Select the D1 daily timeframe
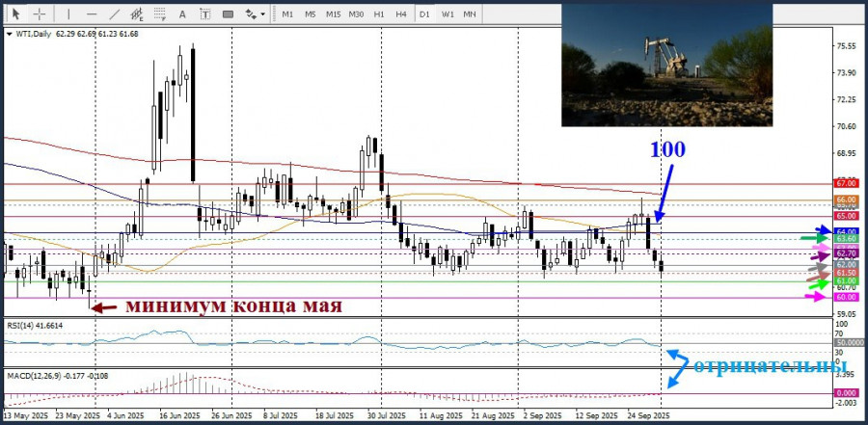This screenshot has width=868, height=425. [x=424, y=14]
